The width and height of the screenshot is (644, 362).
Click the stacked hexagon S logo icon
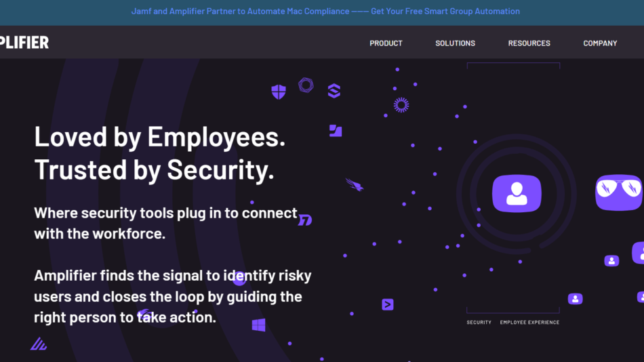(334, 91)
